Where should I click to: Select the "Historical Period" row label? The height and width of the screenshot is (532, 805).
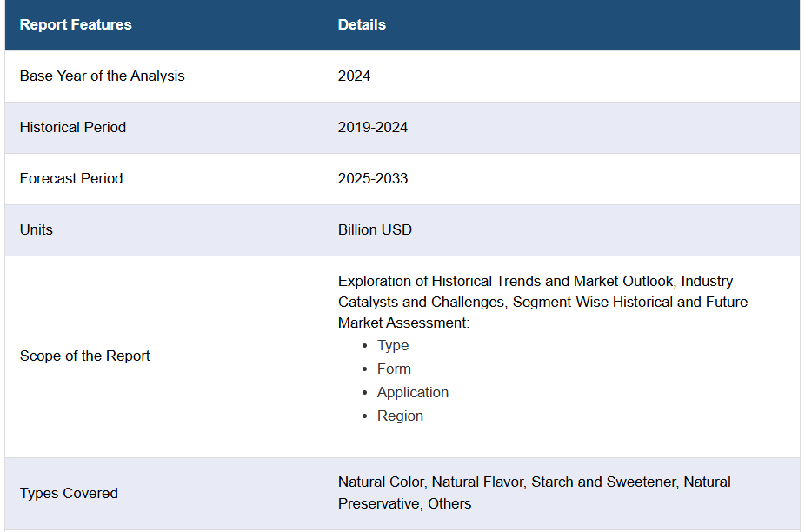point(73,128)
